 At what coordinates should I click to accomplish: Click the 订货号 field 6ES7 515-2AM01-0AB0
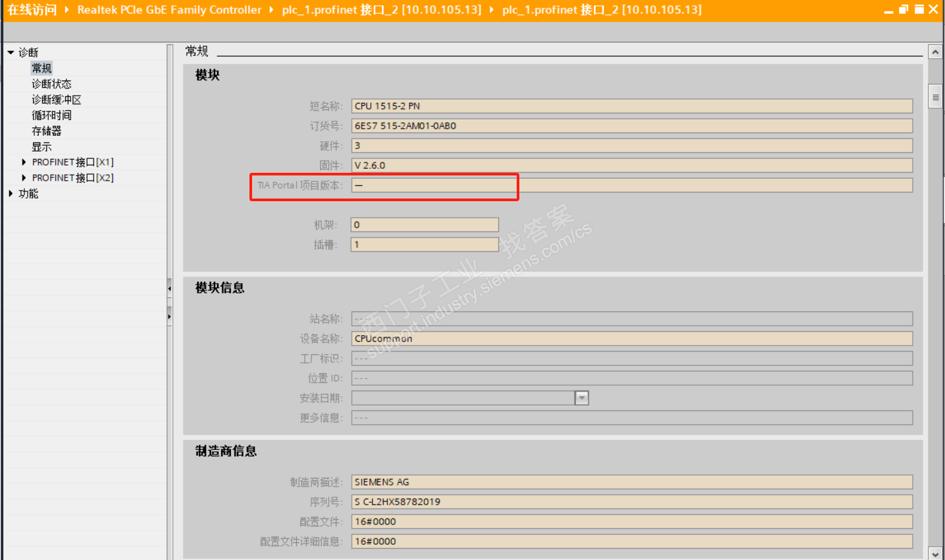632,126
